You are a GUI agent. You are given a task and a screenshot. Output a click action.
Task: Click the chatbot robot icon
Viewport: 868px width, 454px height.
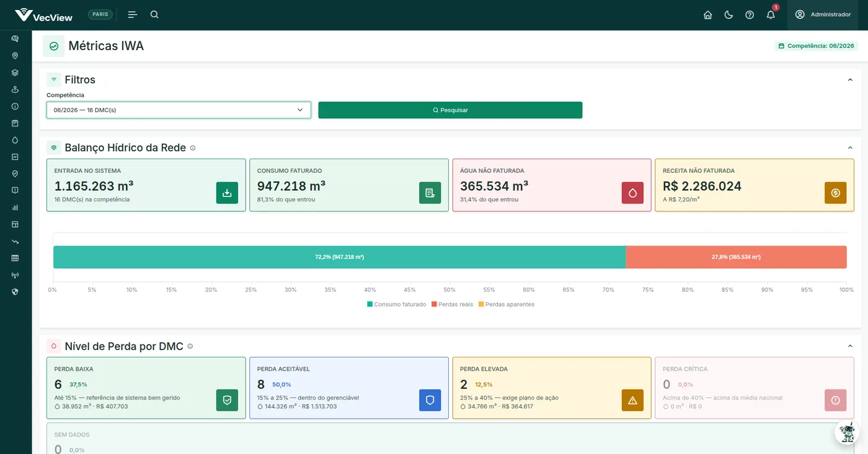click(847, 432)
